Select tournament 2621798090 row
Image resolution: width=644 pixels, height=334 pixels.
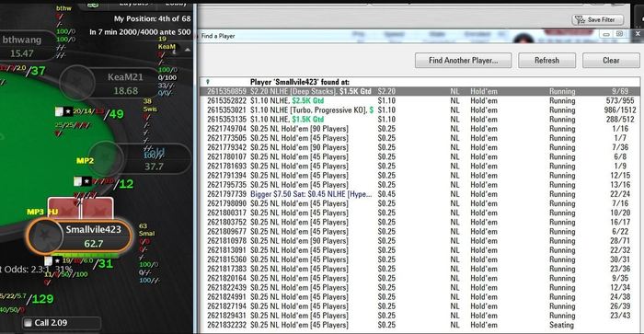(420, 203)
